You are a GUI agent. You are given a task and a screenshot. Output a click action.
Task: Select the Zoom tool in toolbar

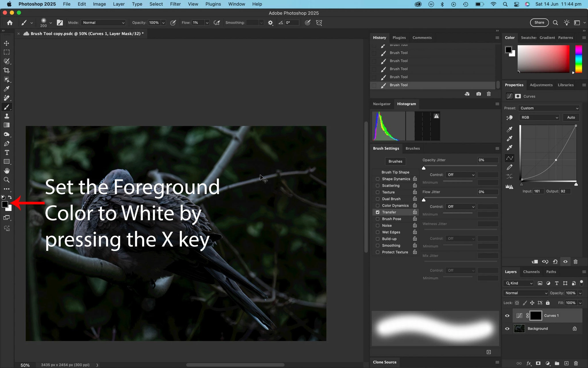coord(7,180)
